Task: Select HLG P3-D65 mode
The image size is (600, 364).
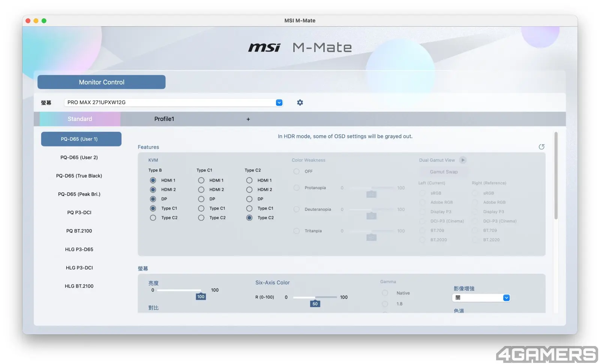Action: (x=79, y=249)
